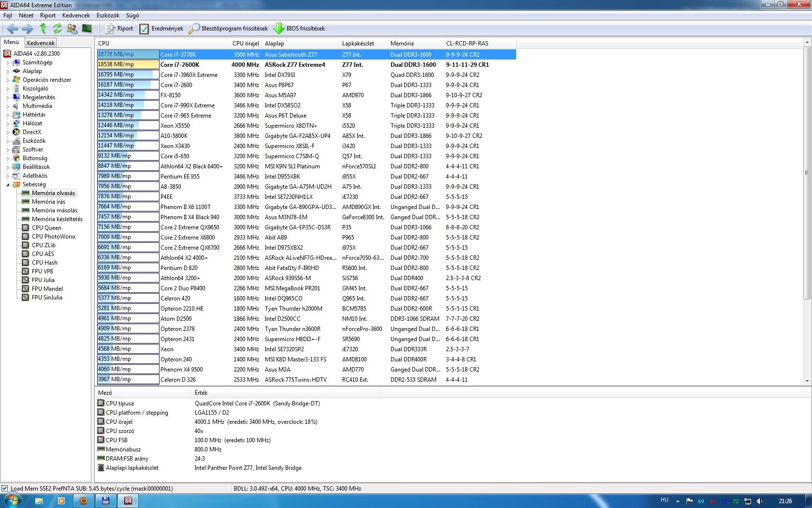Viewport: 812px width, 508px height.
Task: Click the Szoftver icon
Action: pyautogui.click(x=16, y=149)
